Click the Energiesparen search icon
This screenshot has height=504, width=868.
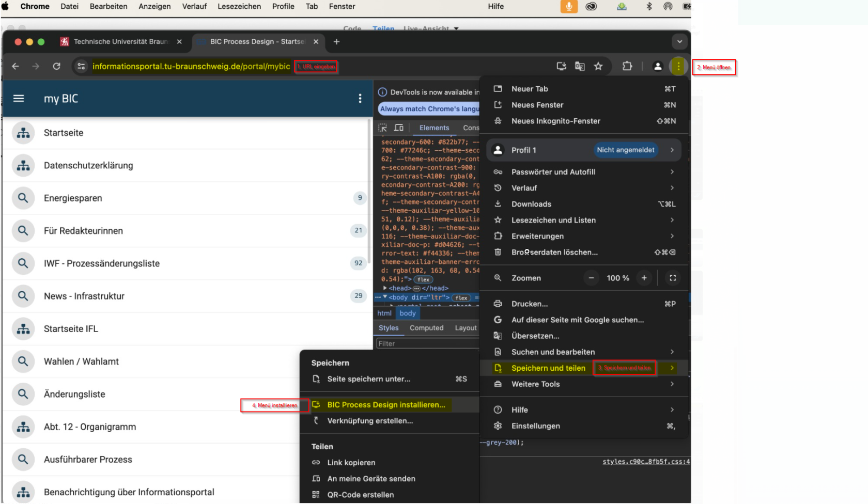(x=23, y=198)
